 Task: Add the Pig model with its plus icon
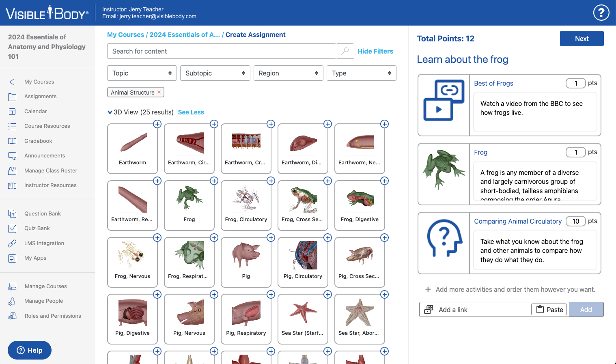click(x=271, y=238)
